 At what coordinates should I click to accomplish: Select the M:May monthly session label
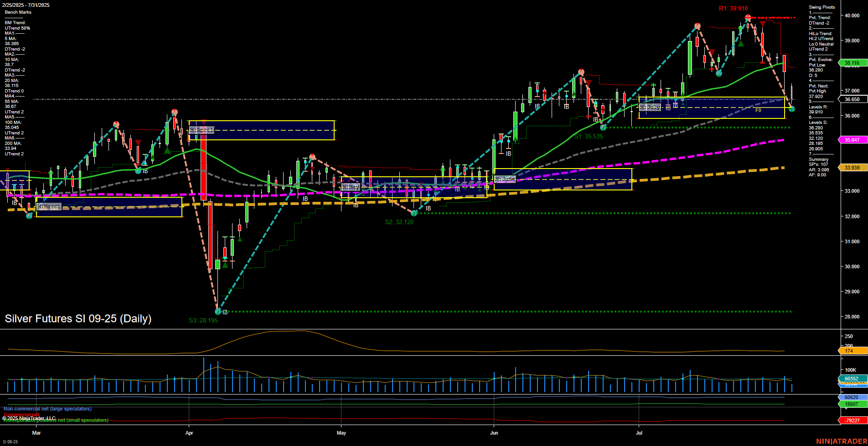(x=351, y=187)
